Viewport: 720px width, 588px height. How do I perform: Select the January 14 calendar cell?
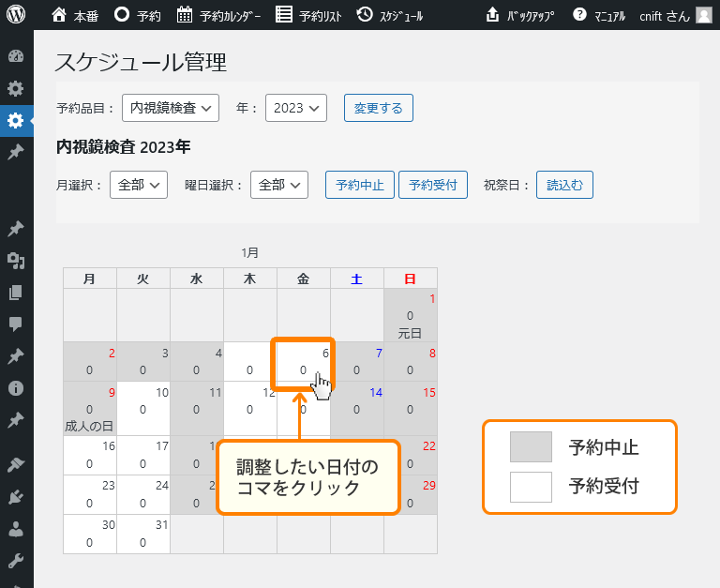pyautogui.click(x=357, y=408)
